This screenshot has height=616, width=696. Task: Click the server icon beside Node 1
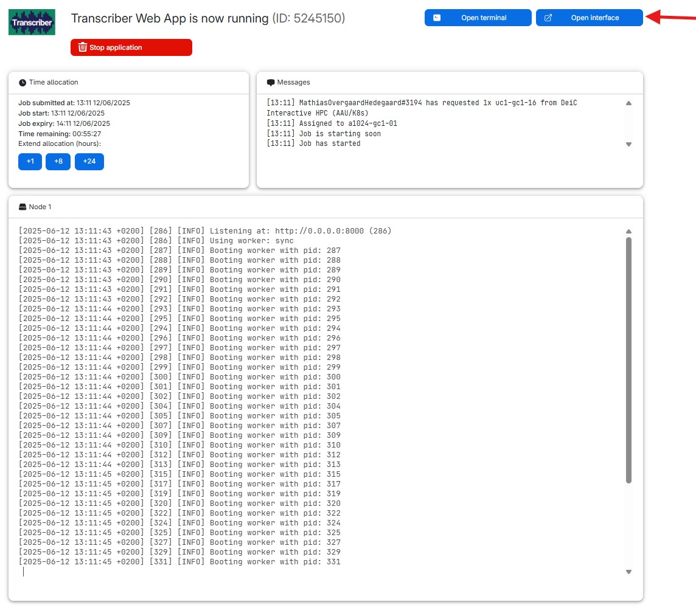point(23,207)
